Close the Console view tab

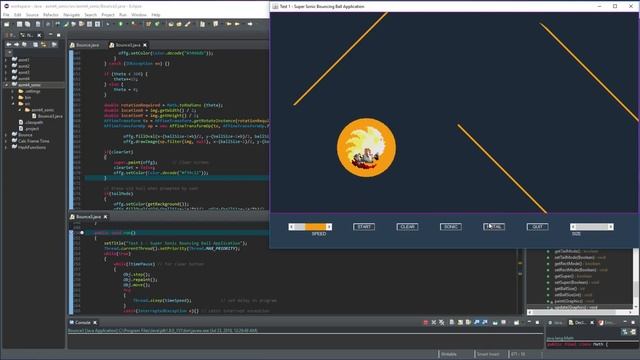tap(95, 322)
